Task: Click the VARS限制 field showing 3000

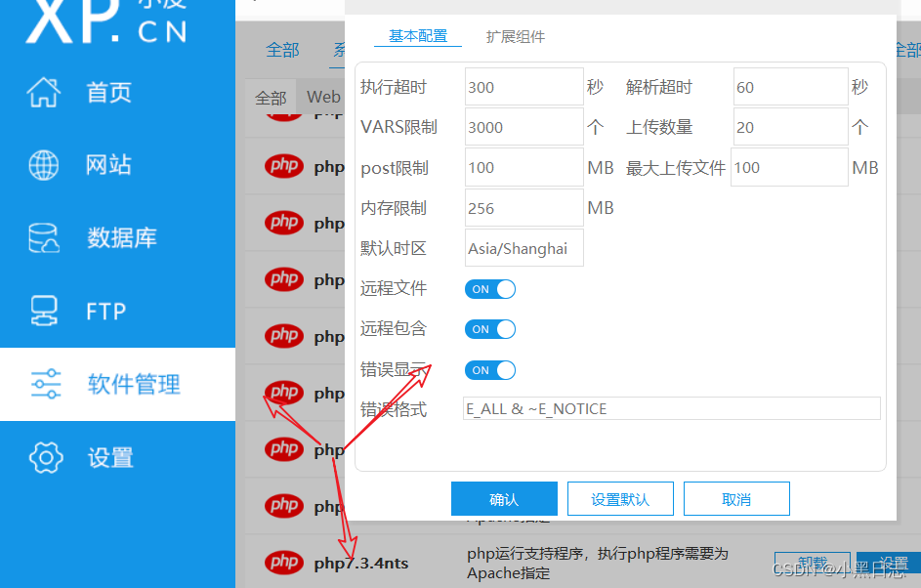Action: (523, 127)
